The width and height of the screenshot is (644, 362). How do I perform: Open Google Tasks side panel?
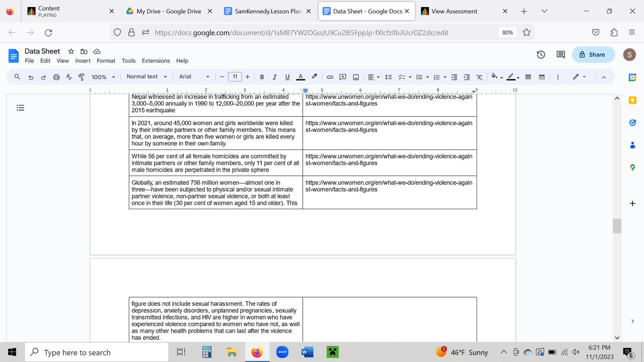(x=632, y=123)
